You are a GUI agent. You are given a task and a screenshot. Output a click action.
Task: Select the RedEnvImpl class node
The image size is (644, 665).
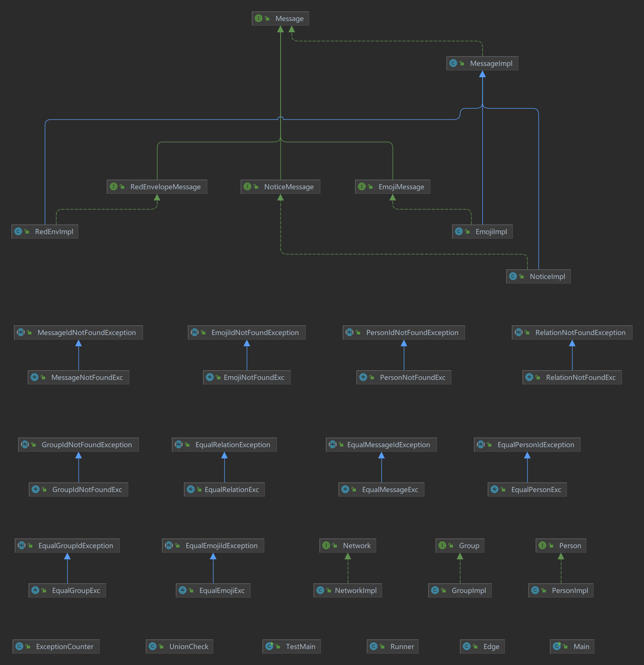point(45,231)
